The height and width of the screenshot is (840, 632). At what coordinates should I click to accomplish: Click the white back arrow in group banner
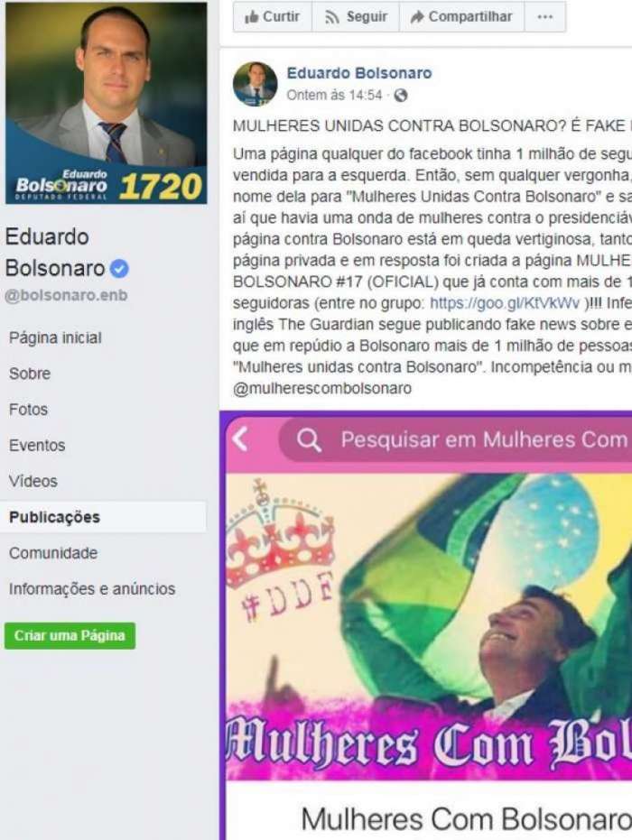coord(241,439)
